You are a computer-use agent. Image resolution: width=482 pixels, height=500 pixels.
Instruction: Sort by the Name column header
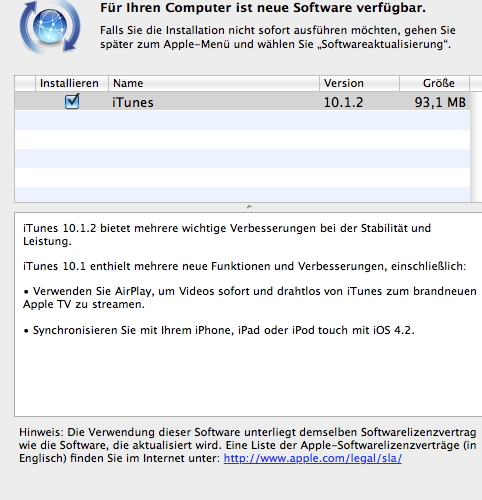(214, 83)
